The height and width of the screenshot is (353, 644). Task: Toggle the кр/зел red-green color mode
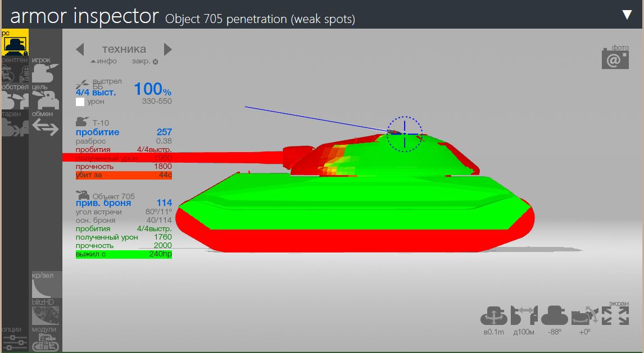46,285
